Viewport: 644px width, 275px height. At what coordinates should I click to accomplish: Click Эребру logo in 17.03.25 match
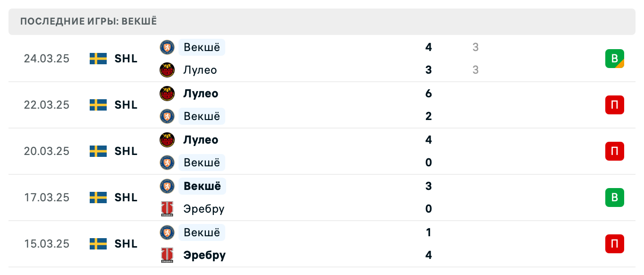coord(167,209)
